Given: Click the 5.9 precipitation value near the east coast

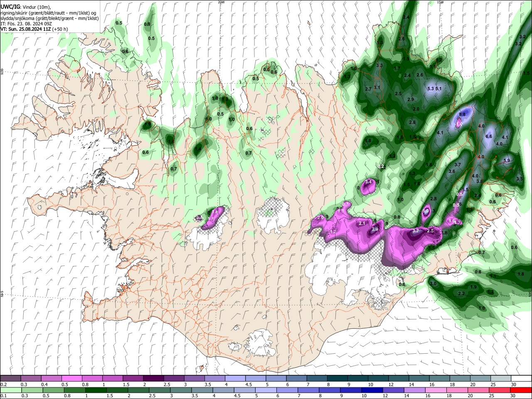Looking at the screenshot, I should coord(507,160).
